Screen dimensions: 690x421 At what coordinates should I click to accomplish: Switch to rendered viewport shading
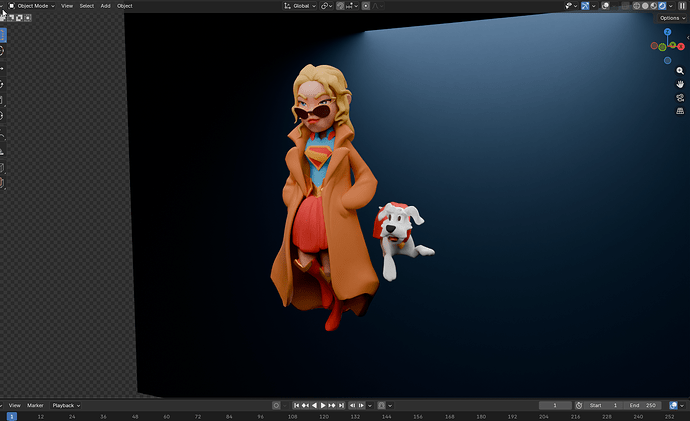662,6
